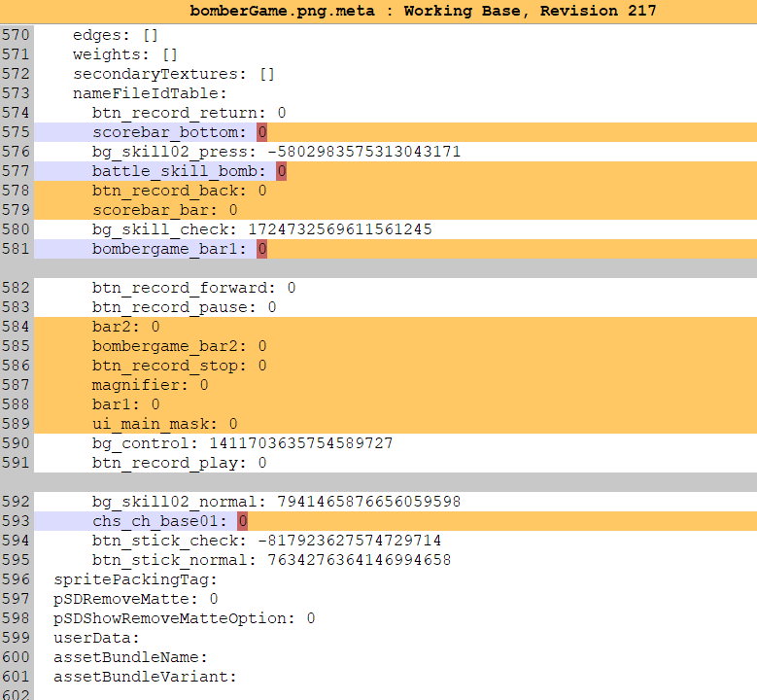Click the 'assetBundleVariant:' line
Screen dimensions: 757x700
[x=145, y=677]
